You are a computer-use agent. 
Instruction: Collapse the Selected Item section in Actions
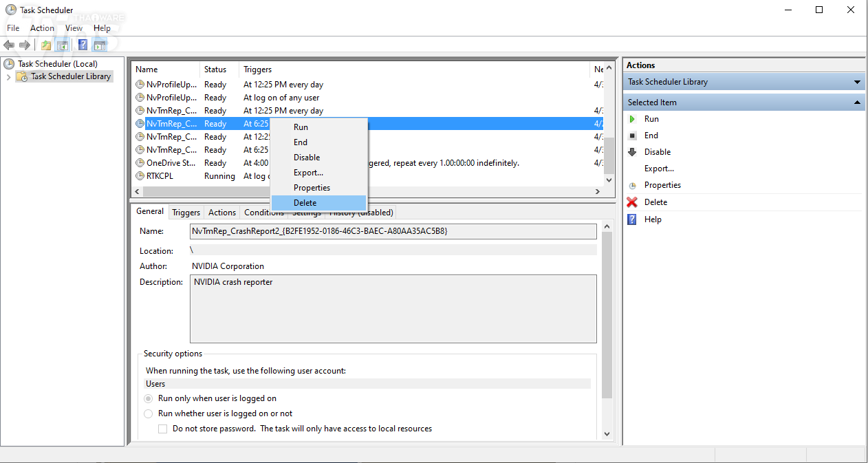coord(857,103)
